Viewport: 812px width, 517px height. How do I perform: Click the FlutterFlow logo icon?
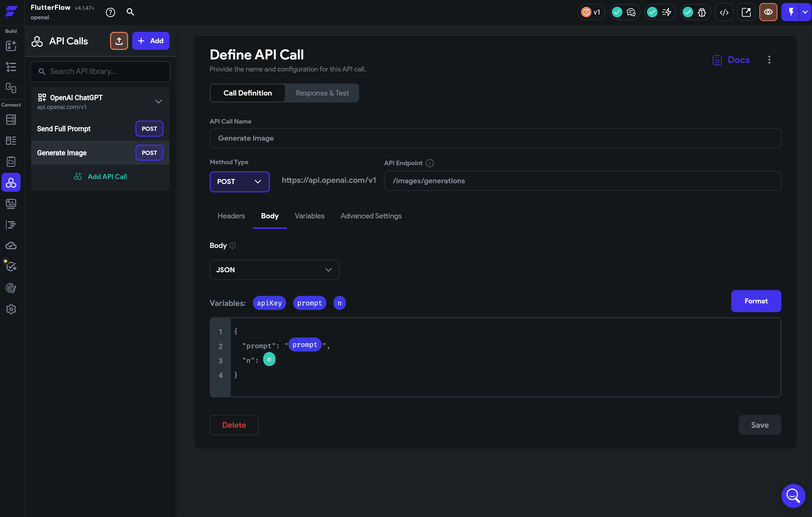pyautogui.click(x=12, y=12)
